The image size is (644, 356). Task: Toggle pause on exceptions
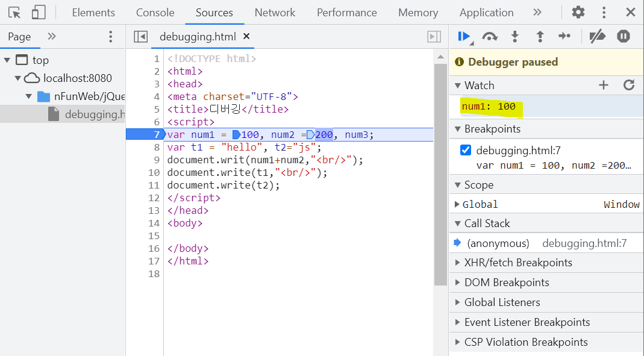(x=624, y=37)
